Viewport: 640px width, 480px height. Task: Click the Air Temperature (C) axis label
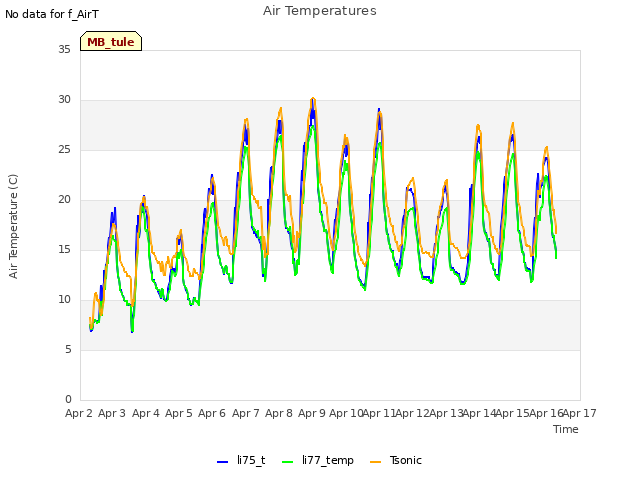coord(13,227)
